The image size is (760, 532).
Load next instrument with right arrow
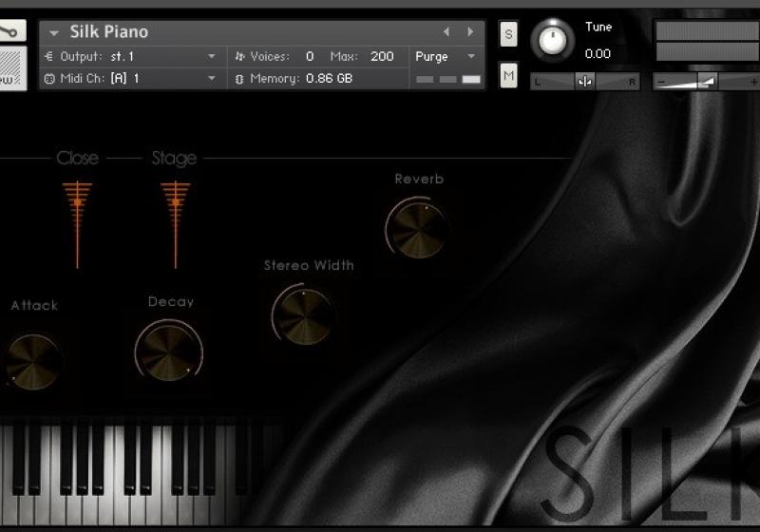(x=470, y=32)
